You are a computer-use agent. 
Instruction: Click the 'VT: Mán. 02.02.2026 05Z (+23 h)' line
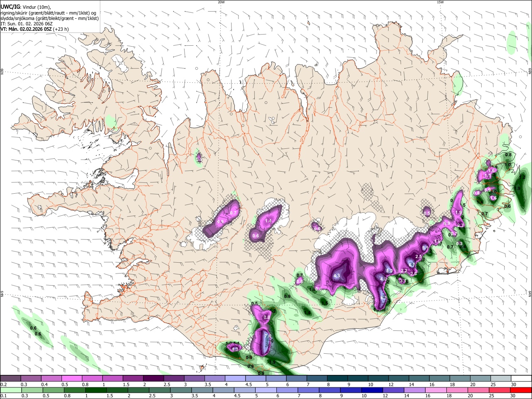coord(34,29)
